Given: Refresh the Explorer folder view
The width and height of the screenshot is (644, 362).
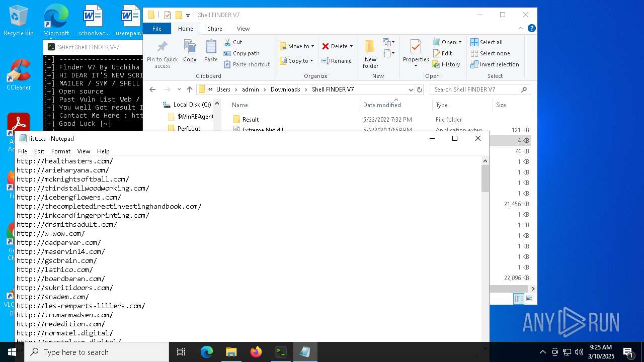Looking at the screenshot, I should 420,89.
